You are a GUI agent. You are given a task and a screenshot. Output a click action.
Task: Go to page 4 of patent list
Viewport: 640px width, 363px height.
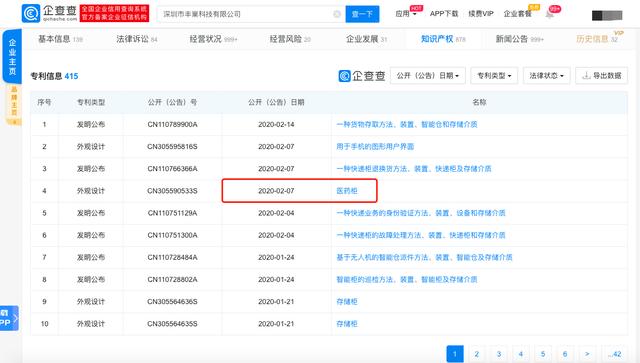click(521, 354)
